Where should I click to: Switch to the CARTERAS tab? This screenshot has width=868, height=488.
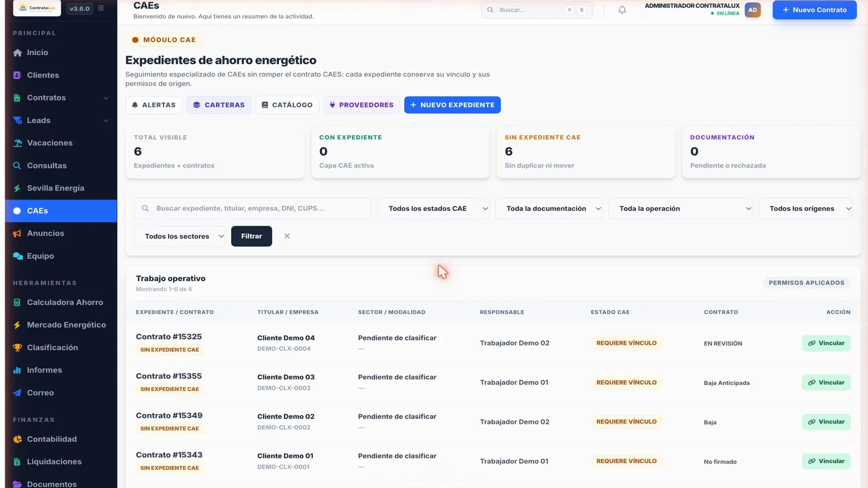[219, 105]
